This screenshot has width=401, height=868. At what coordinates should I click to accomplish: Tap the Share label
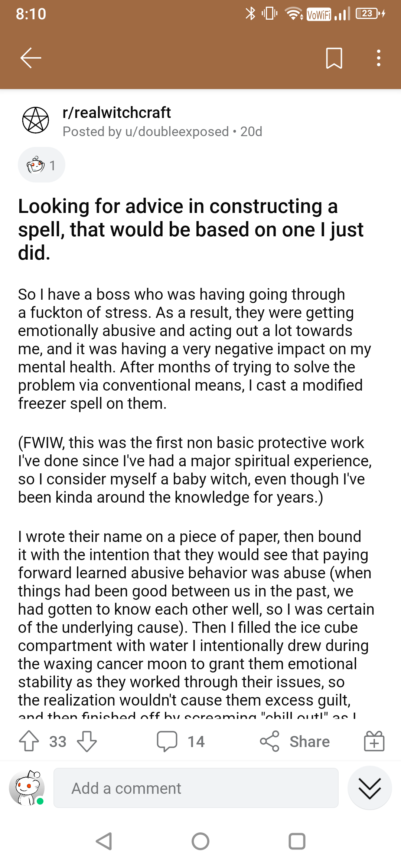coord(310,742)
